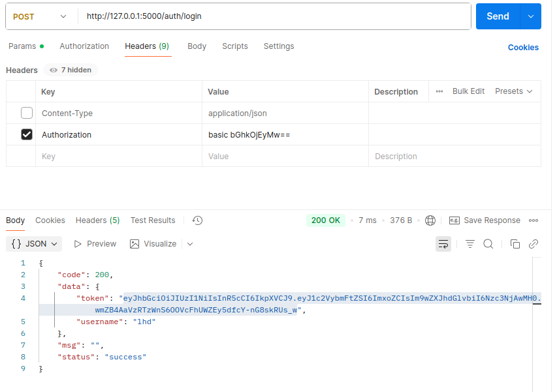Copy the response body with copy icon
Screen dimensions: 557x392
pos(515,244)
